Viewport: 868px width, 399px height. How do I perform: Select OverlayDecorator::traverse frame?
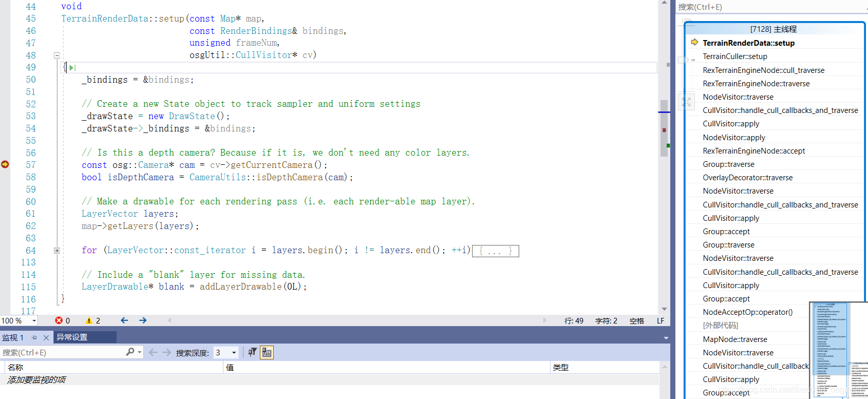pos(747,178)
